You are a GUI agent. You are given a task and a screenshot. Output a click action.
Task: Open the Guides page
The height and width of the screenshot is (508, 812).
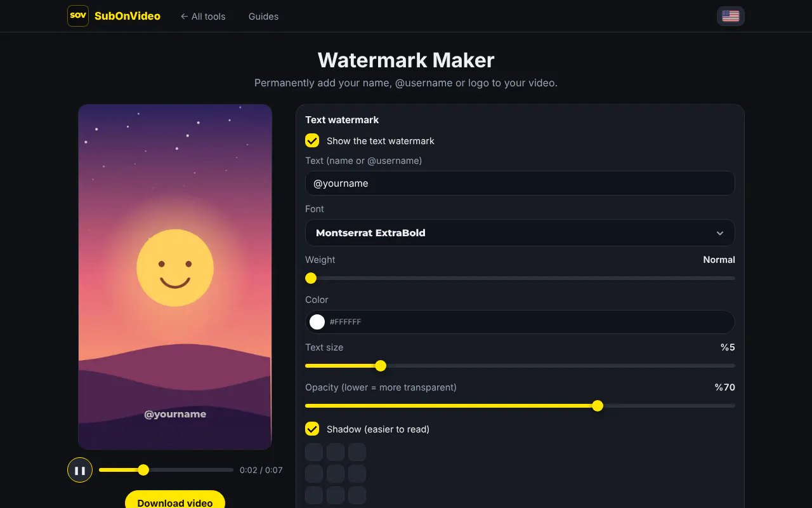(x=263, y=17)
